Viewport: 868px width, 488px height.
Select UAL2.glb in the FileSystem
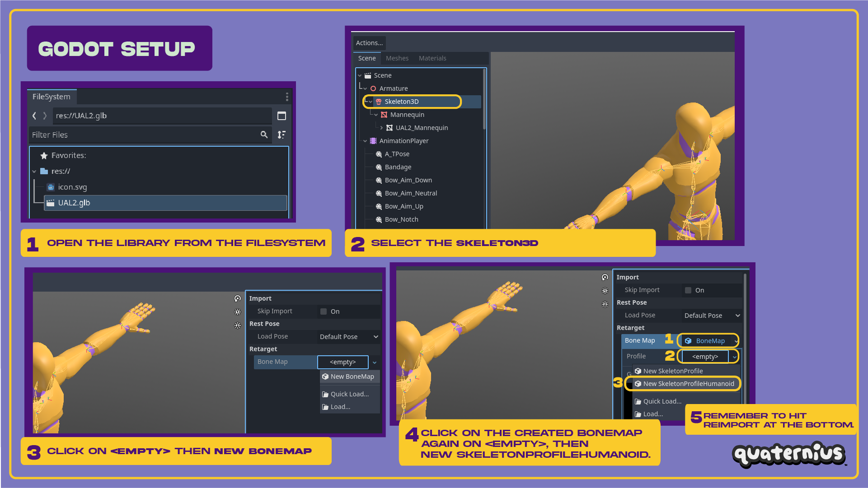pos(165,203)
